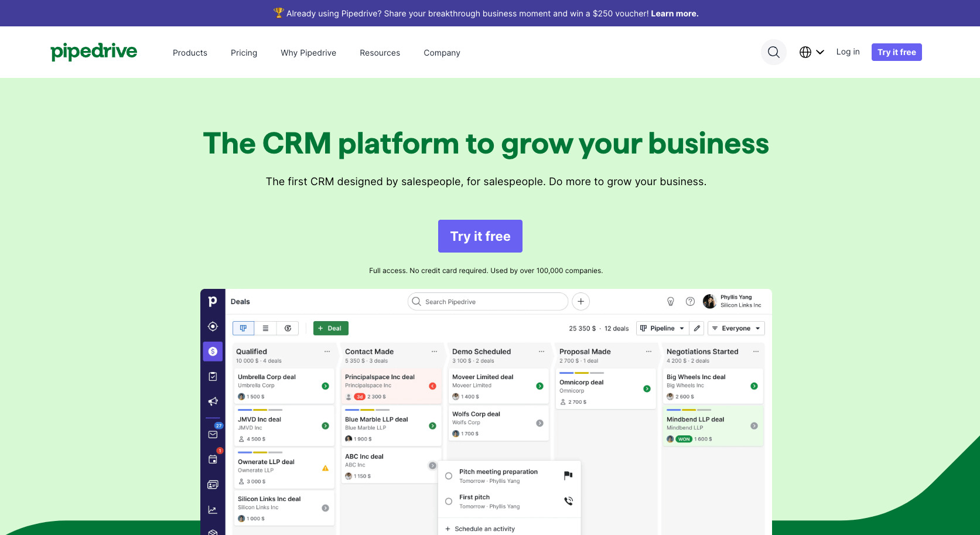Open the globe language selector
This screenshot has width=980, height=535.
pos(811,52)
